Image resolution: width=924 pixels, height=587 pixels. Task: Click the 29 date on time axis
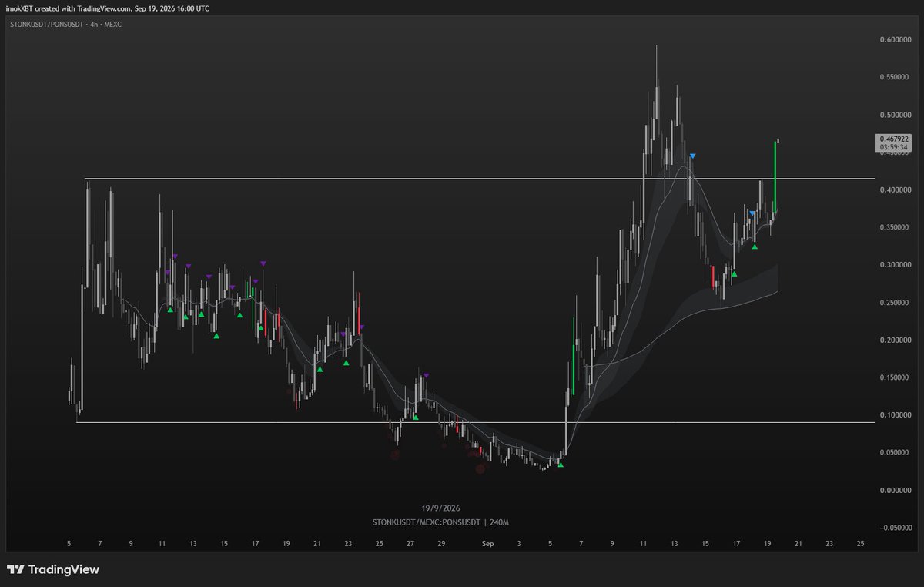click(441, 544)
